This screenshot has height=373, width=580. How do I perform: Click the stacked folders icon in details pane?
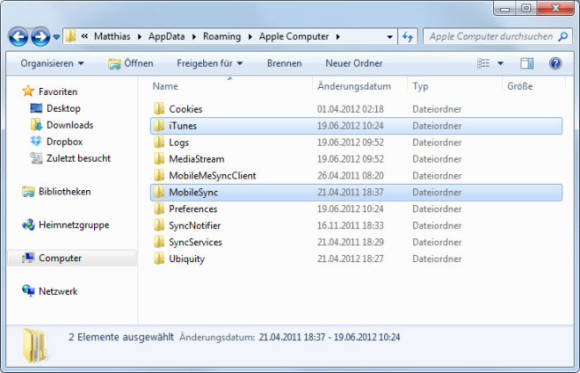tap(35, 345)
